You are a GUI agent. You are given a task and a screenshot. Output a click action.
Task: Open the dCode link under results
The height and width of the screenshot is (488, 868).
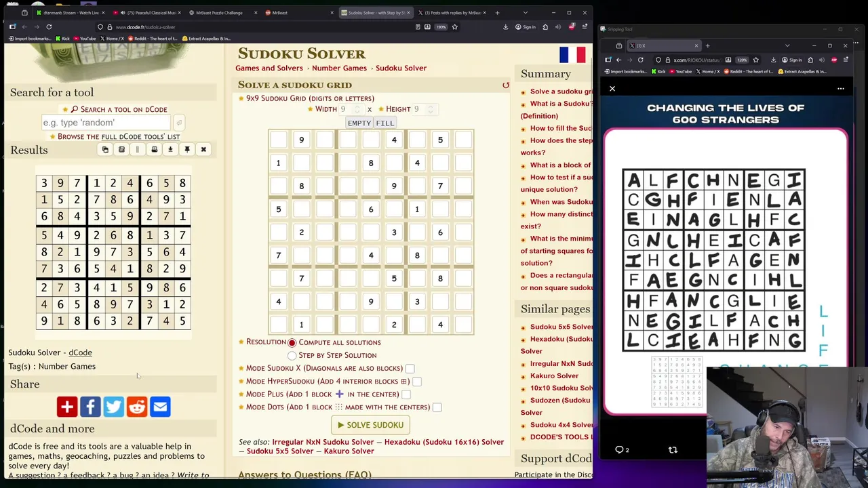pyautogui.click(x=80, y=352)
